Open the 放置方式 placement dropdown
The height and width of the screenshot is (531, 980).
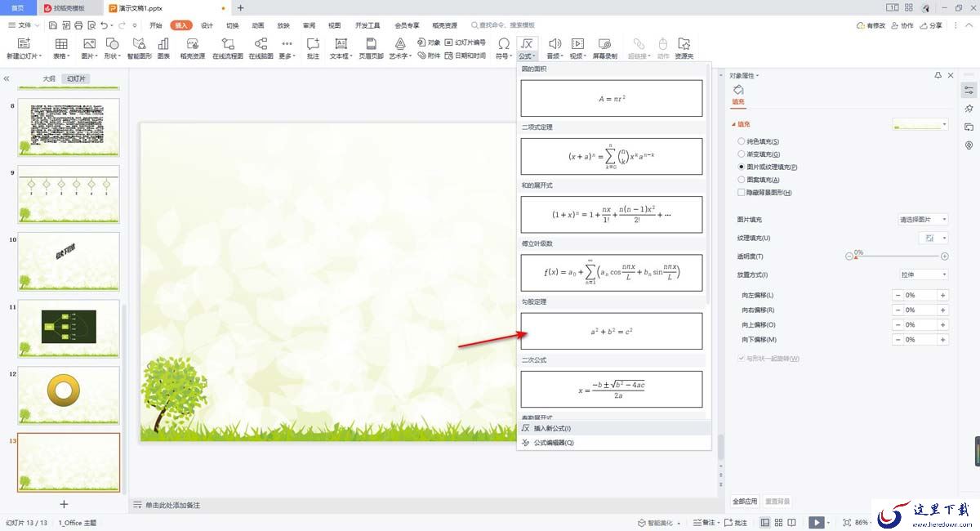(x=923, y=274)
